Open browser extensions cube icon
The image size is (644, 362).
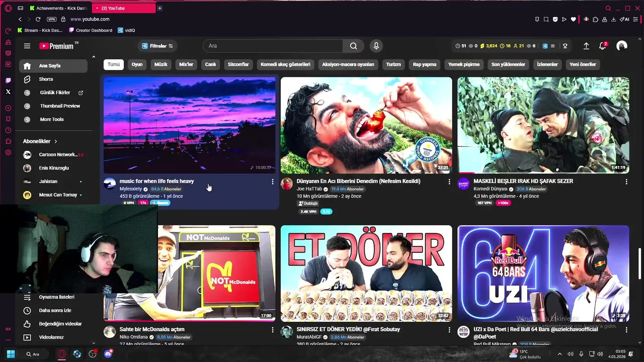coord(596,19)
